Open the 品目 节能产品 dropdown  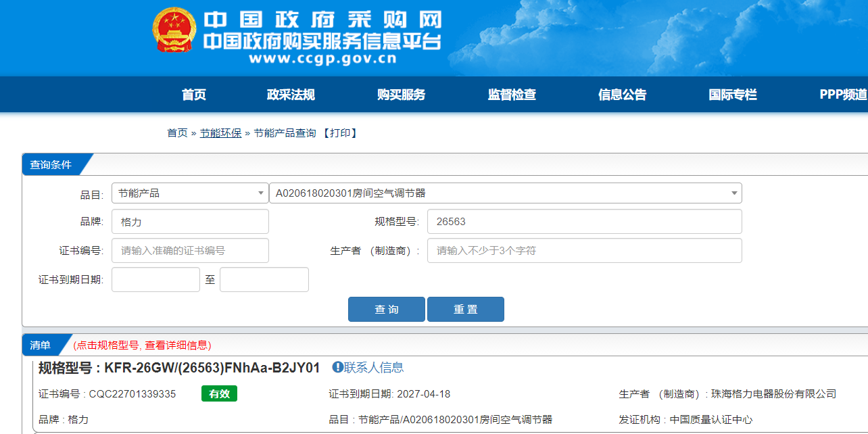190,193
